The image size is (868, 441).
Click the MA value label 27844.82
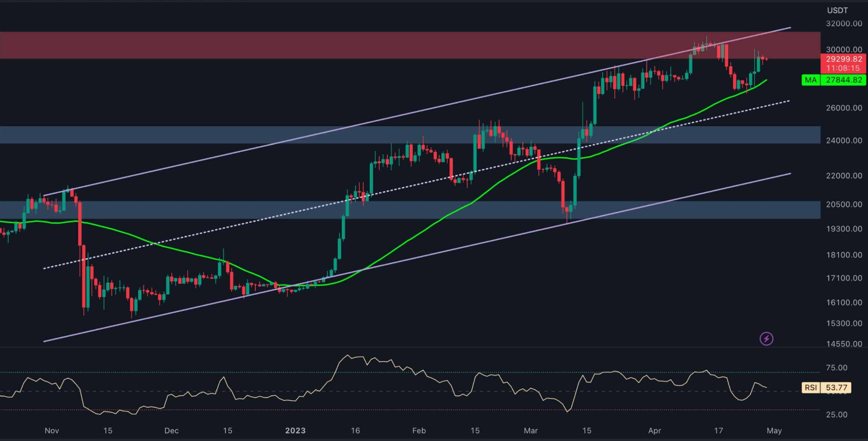844,80
